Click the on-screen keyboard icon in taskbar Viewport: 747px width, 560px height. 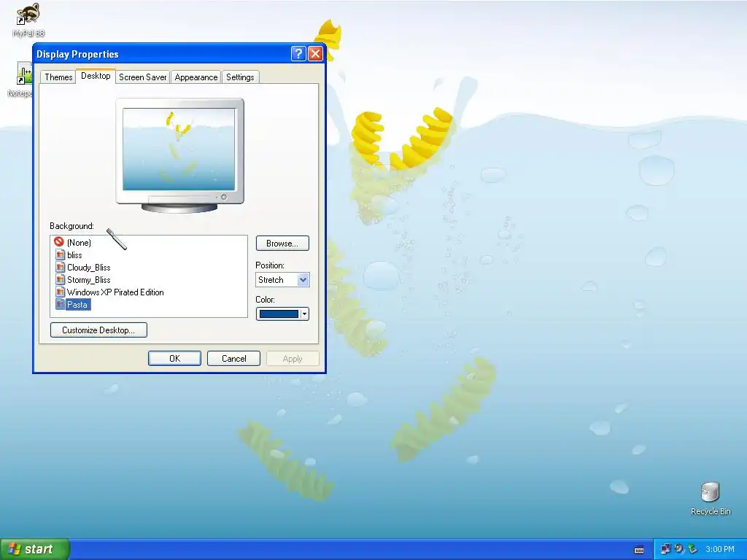click(x=639, y=550)
